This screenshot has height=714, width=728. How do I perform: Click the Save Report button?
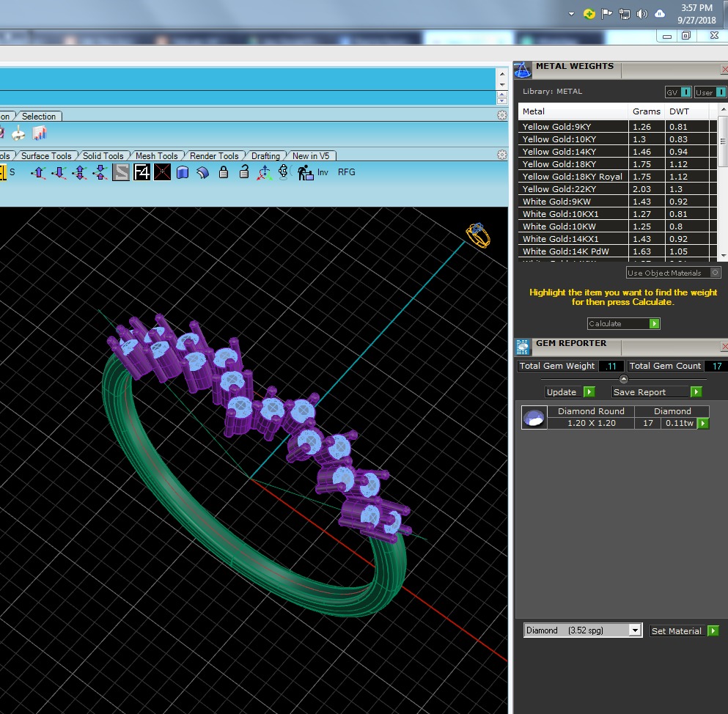(657, 391)
